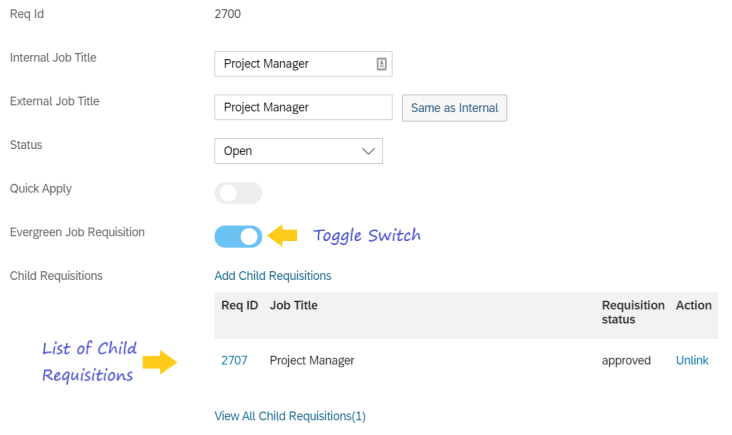Open child requisition 2707
Screen dimensions: 732x435
[x=234, y=361]
